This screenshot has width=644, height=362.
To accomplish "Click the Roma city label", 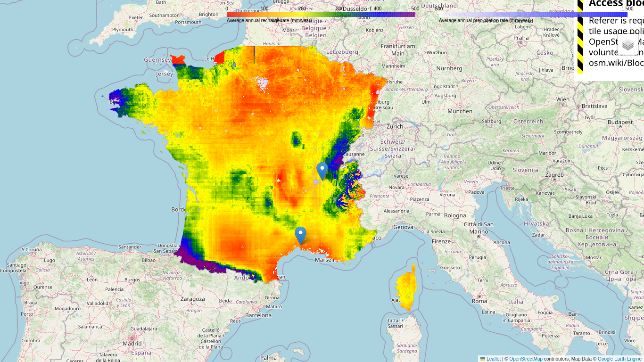I will point(479,301).
